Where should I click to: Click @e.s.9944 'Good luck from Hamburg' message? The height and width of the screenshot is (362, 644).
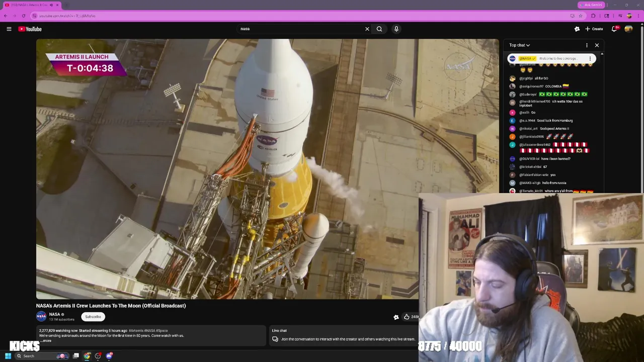[541, 121]
